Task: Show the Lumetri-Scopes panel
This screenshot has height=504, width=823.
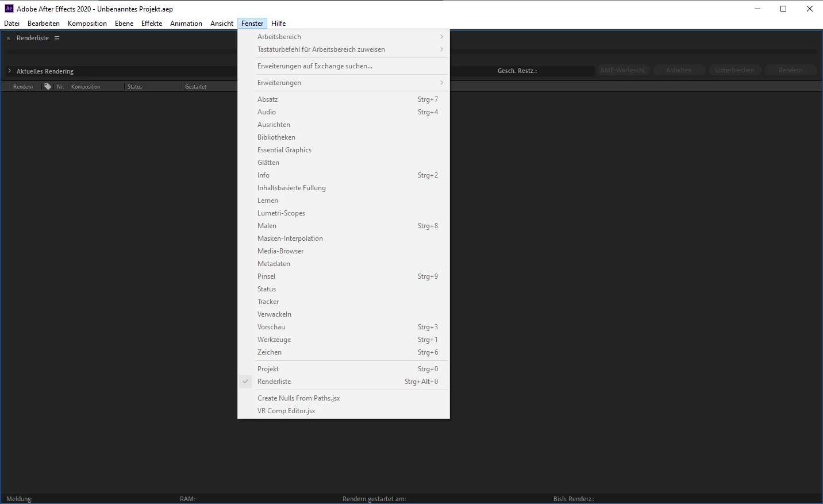Action: coord(344,213)
